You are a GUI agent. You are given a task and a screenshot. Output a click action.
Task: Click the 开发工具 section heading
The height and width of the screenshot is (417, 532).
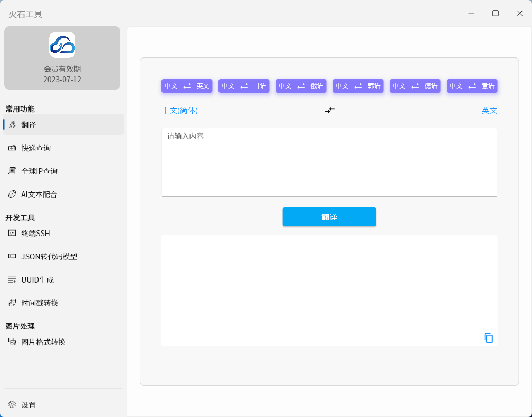pos(20,218)
